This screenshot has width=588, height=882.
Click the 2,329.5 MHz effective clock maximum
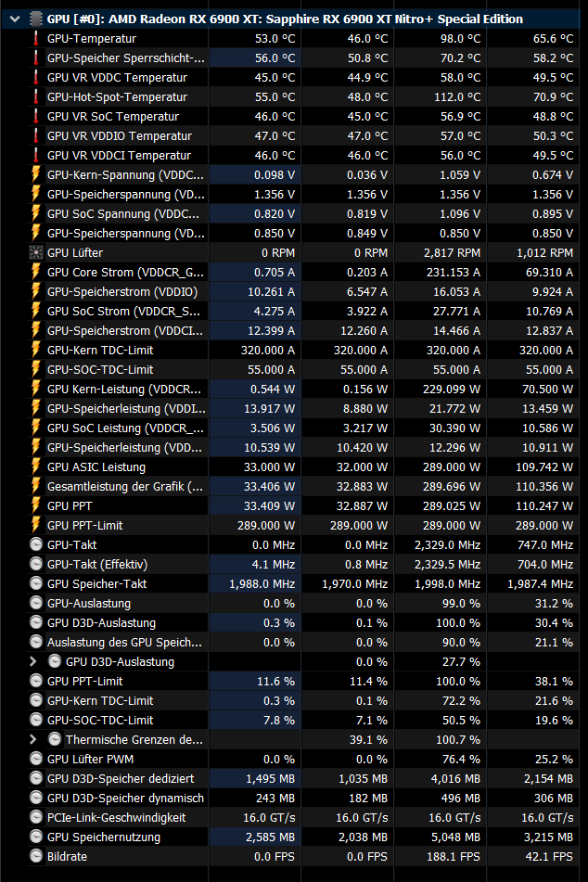point(447,564)
